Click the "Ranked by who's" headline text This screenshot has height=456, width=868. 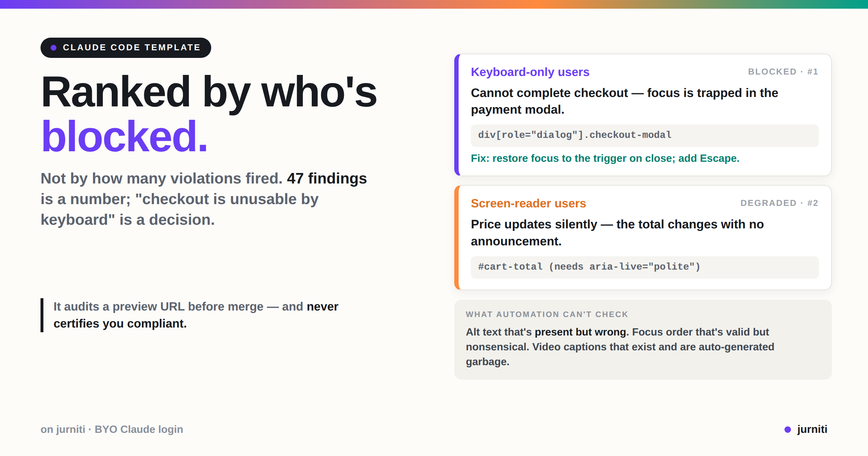(x=209, y=92)
